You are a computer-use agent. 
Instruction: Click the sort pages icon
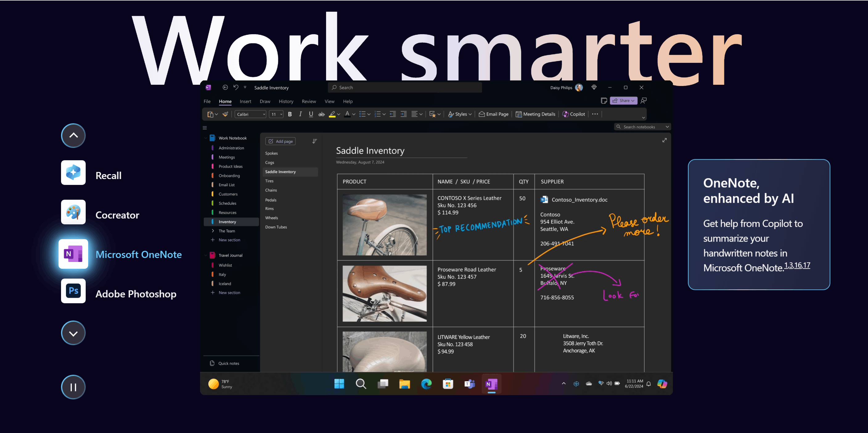pyautogui.click(x=314, y=141)
